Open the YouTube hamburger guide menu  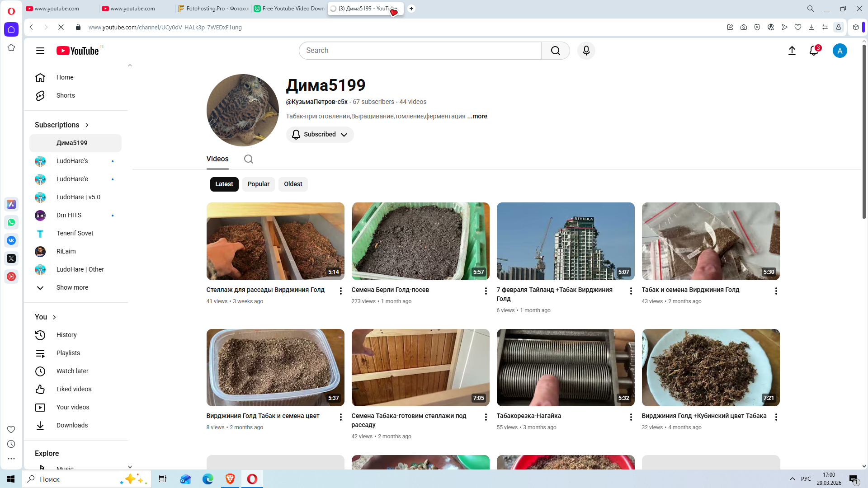point(40,51)
